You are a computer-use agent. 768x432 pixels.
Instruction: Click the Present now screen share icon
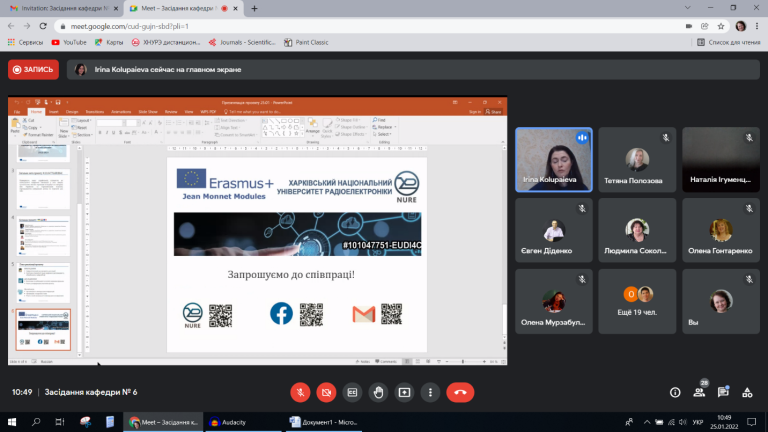(404, 392)
